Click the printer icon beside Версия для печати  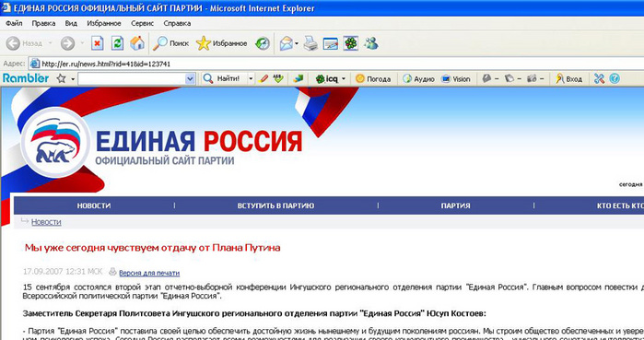tap(112, 272)
